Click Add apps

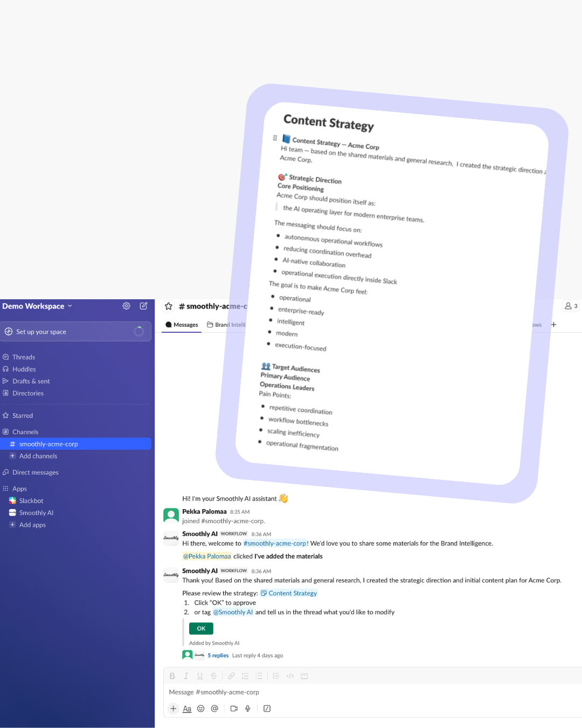coord(32,525)
